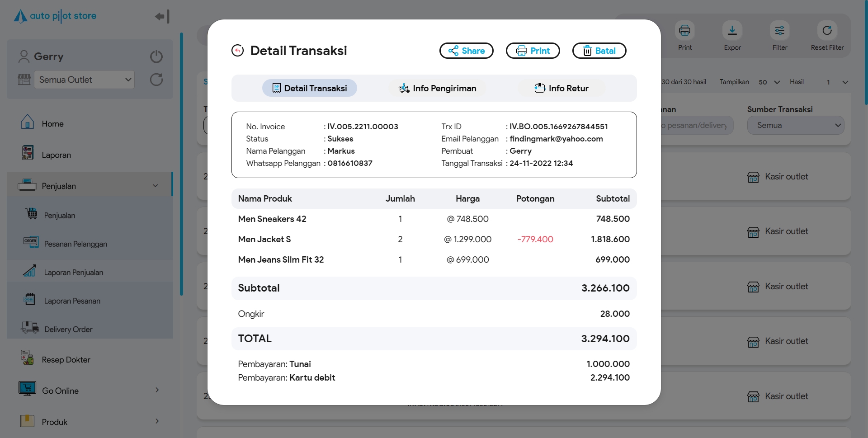This screenshot has height=438, width=868.
Task: Open the Semua Outlet dropdown
Action: click(x=84, y=80)
